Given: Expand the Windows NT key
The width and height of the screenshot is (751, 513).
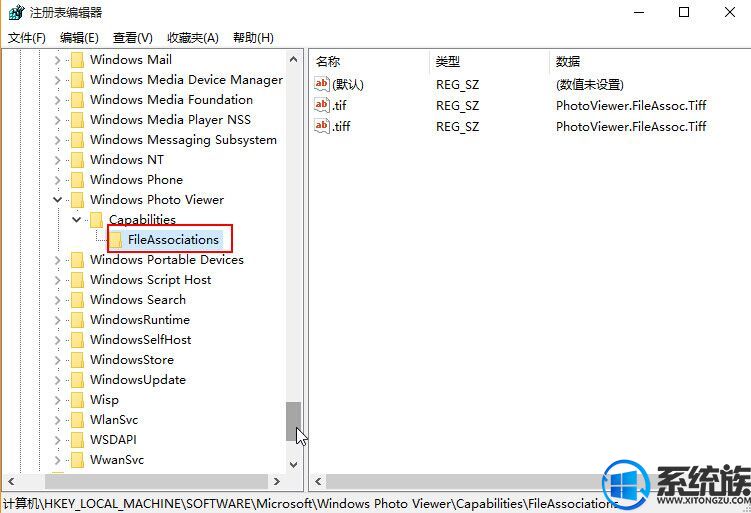Looking at the screenshot, I should 57,160.
